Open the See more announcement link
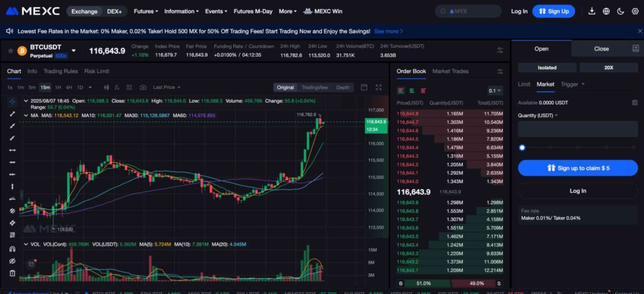The image size is (644, 294). [x=388, y=31]
